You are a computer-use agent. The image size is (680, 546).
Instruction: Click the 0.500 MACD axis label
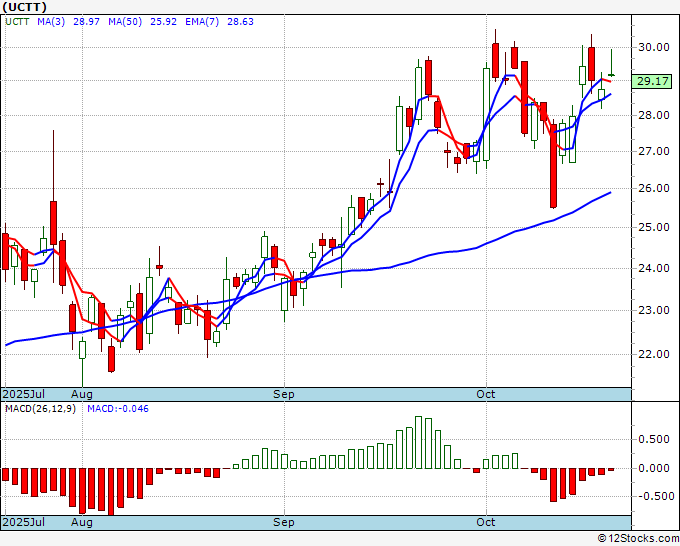[654, 439]
